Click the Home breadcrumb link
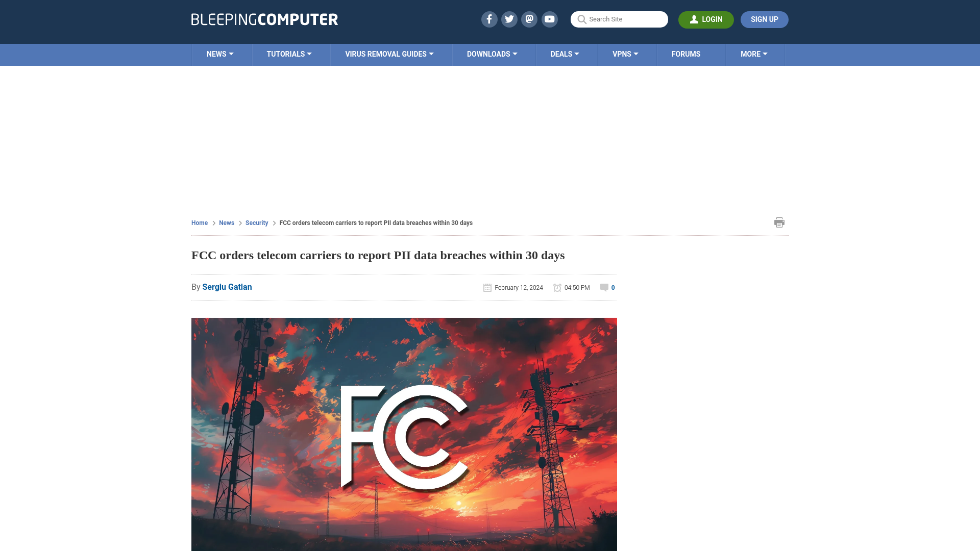This screenshot has height=551, width=980. click(199, 222)
